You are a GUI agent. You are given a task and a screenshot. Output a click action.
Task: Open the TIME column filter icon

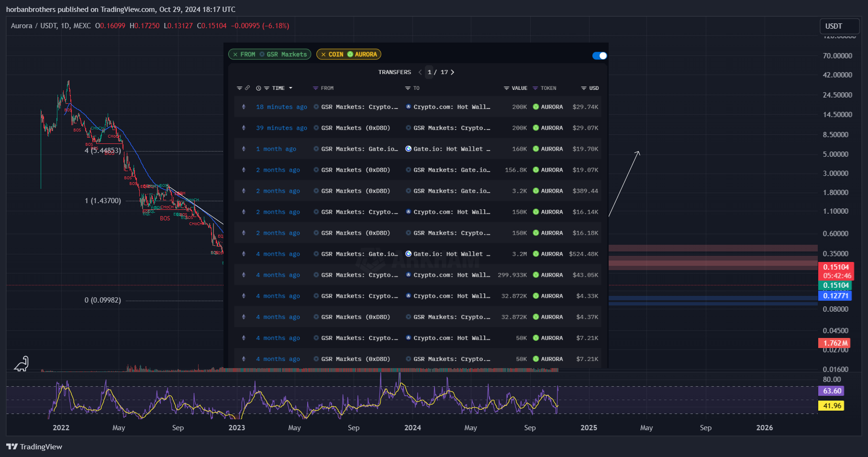point(267,88)
